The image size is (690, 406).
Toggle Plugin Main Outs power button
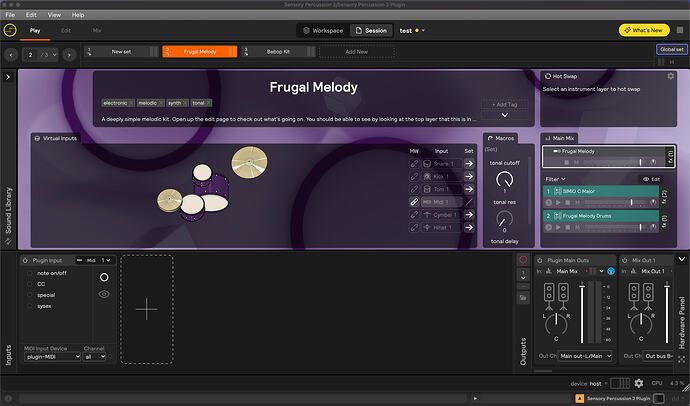coord(540,260)
